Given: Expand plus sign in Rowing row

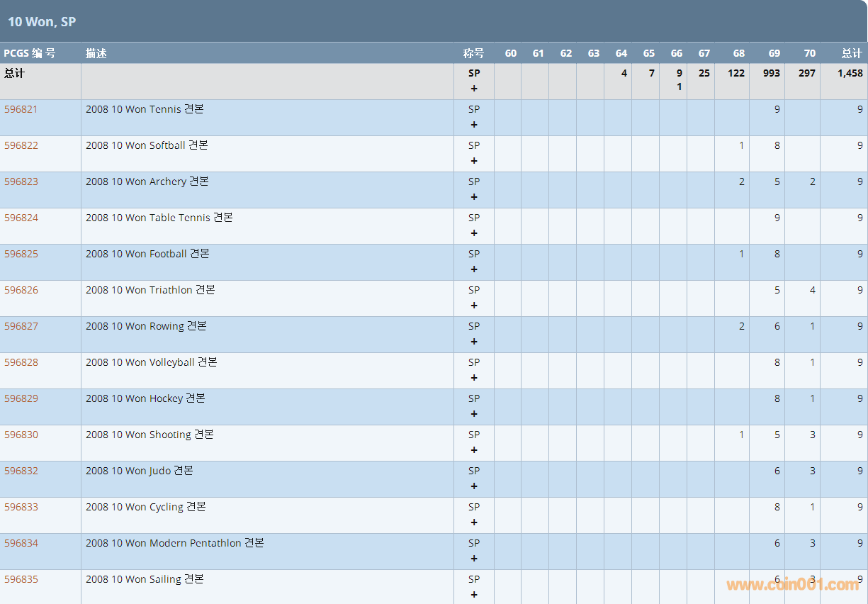Looking at the screenshot, I should [474, 342].
